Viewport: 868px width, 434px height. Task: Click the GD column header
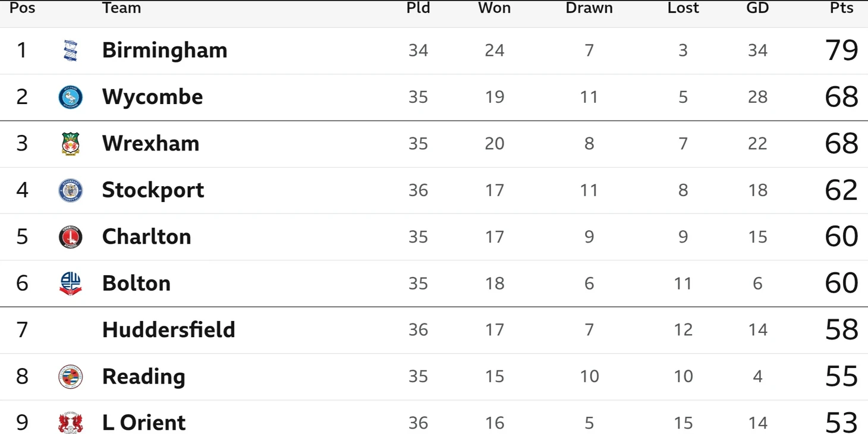[x=757, y=8]
